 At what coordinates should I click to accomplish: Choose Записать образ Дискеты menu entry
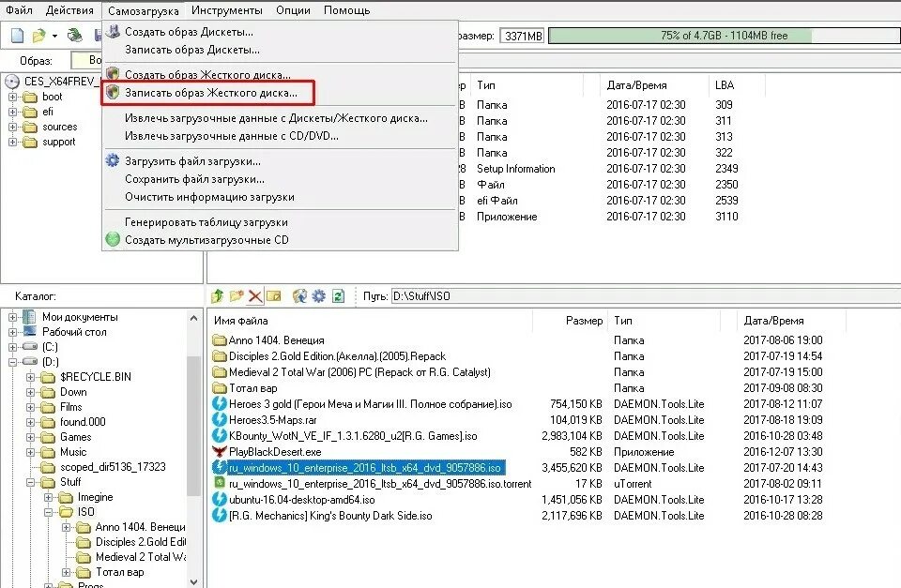tap(280, 50)
